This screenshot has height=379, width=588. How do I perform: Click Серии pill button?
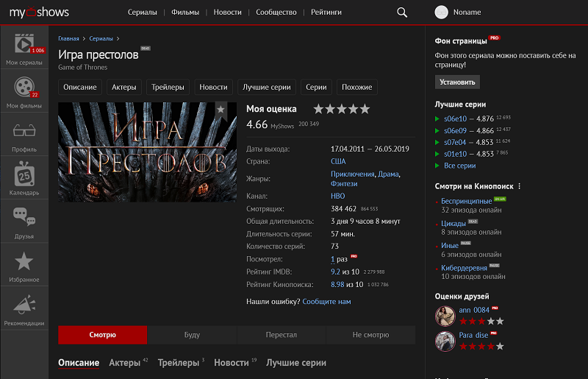(x=316, y=87)
